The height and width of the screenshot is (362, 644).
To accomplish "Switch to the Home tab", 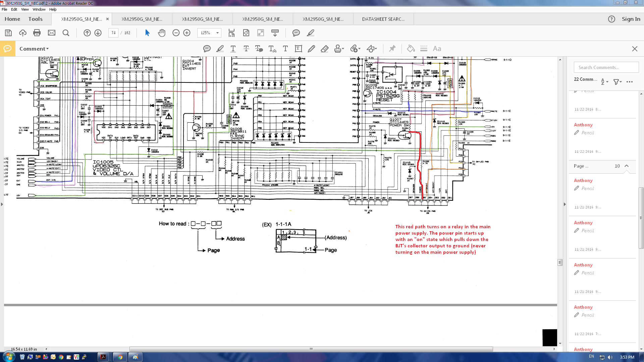I will [x=12, y=19].
